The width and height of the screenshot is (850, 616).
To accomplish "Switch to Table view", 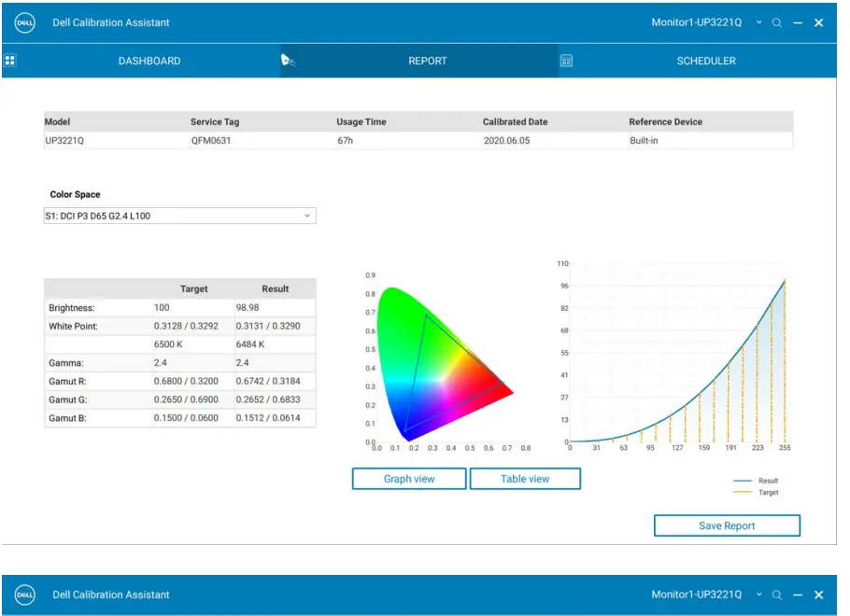I will click(x=525, y=479).
